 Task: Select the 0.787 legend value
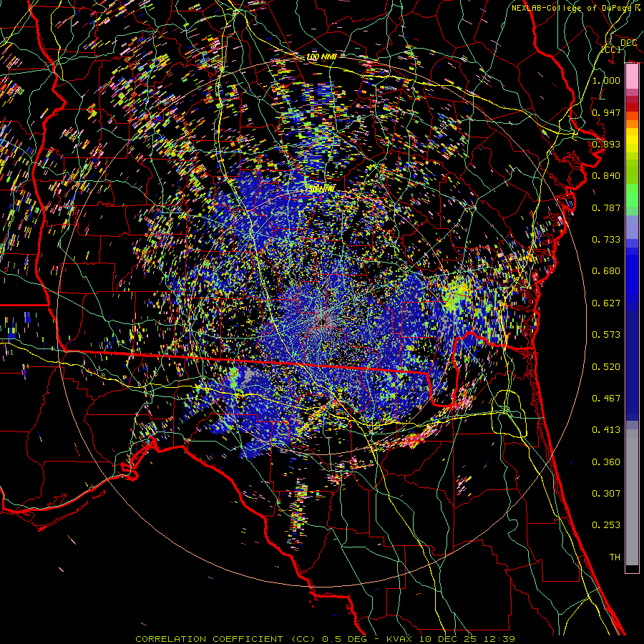click(606, 208)
